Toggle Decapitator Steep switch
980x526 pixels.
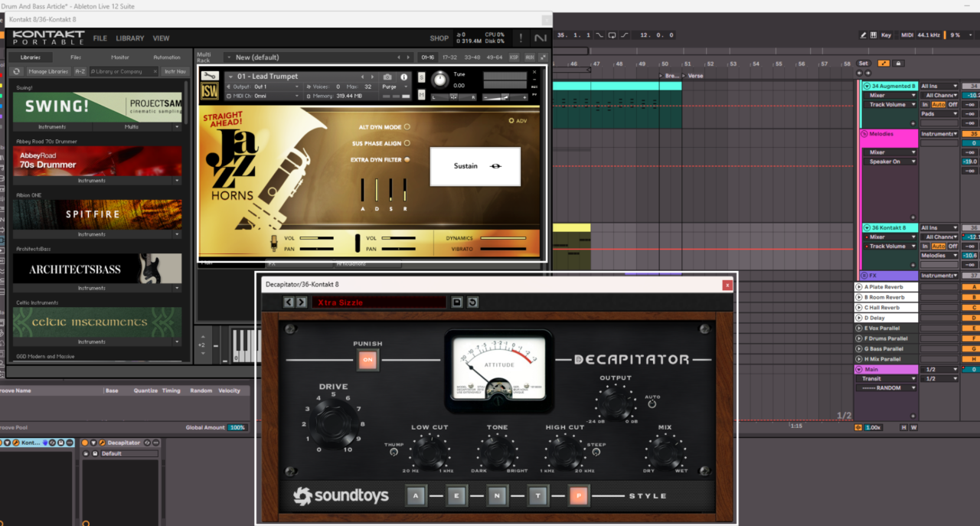(x=595, y=452)
